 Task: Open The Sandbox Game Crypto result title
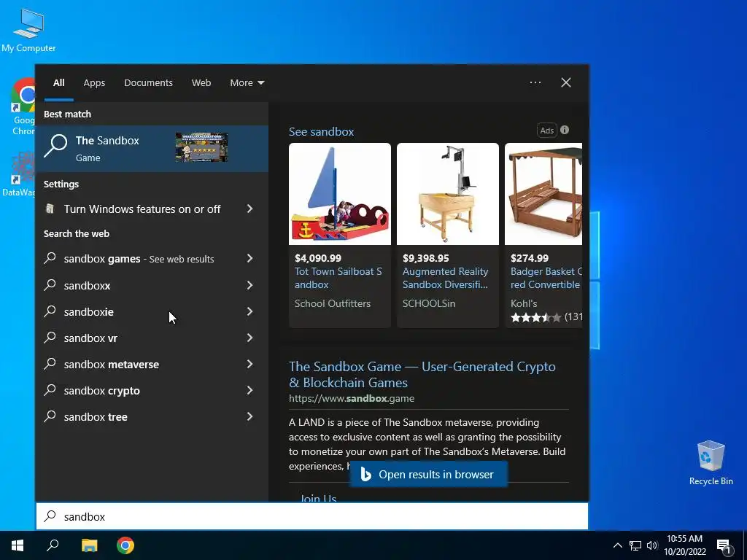click(x=422, y=374)
